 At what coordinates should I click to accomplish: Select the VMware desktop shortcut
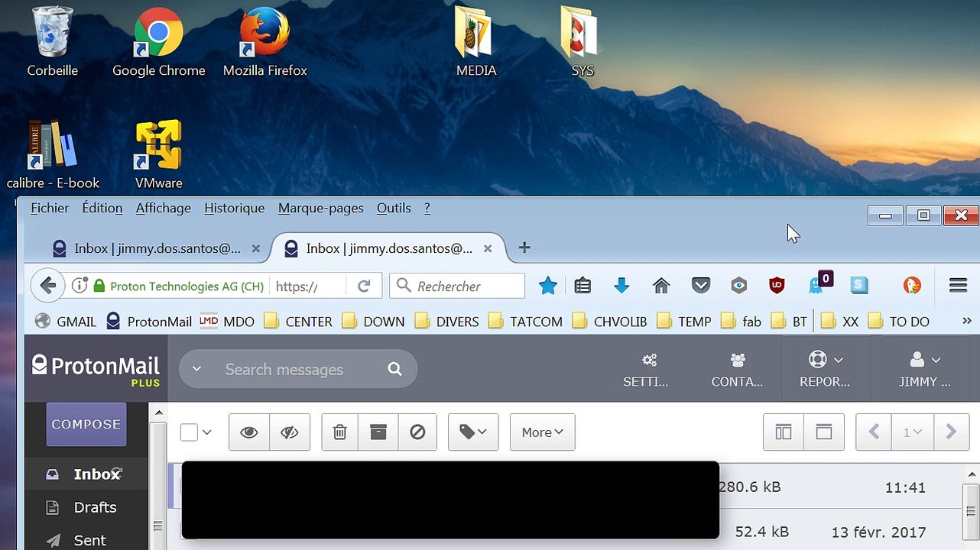pyautogui.click(x=158, y=154)
